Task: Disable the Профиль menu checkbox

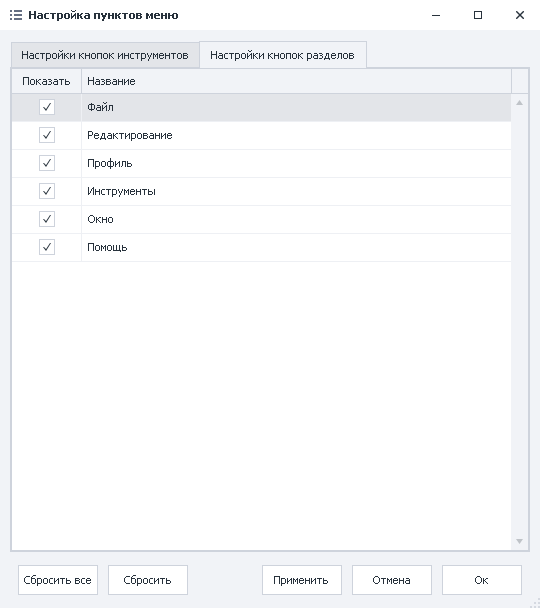Action: (47, 163)
